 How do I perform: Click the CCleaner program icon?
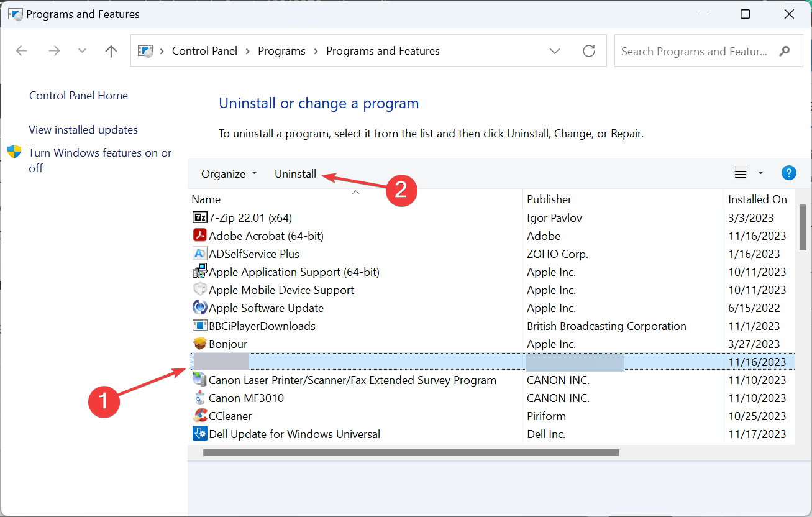(x=199, y=416)
